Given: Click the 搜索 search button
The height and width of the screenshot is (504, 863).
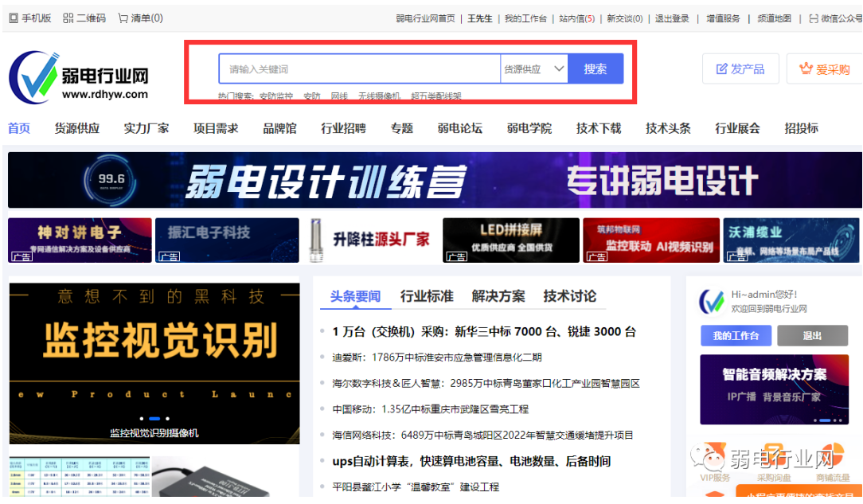Looking at the screenshot, I should pos(596,69).
